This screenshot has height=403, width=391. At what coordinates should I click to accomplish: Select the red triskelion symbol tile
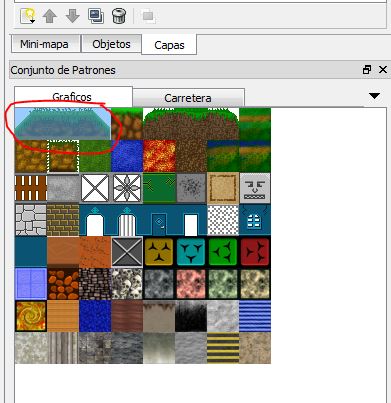(x=255, y=252)
